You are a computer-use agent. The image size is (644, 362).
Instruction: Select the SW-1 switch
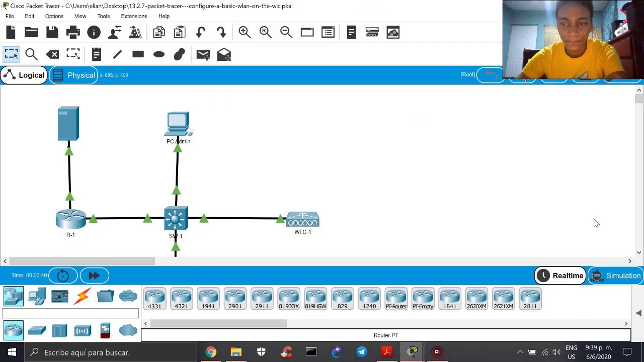176,219
